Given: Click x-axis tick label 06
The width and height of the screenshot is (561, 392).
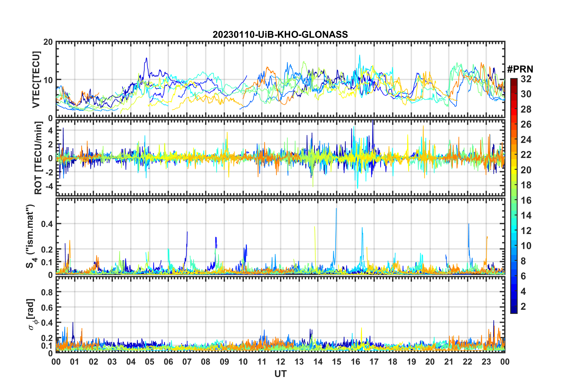Looking at the screenshot, I should tap(168, 362).
